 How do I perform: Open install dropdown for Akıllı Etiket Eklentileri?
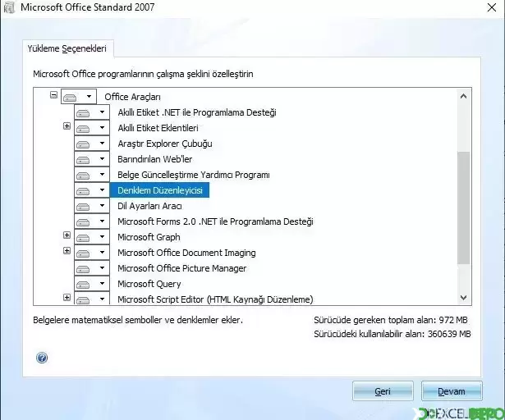[x=92, y=128]
